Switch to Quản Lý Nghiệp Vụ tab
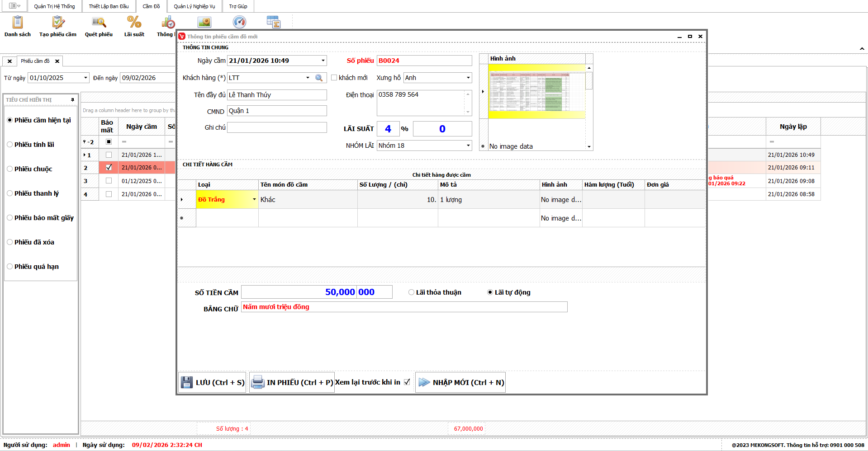 pyautogui.click(x=194, y=6)
